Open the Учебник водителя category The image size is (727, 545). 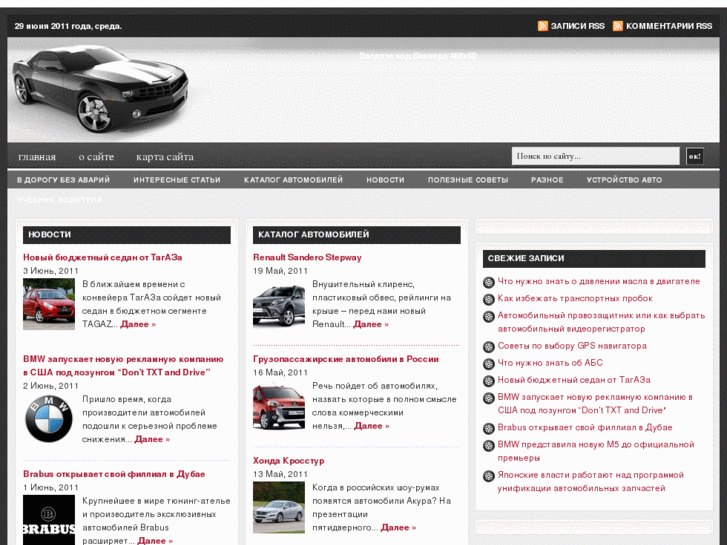[59, 200]
